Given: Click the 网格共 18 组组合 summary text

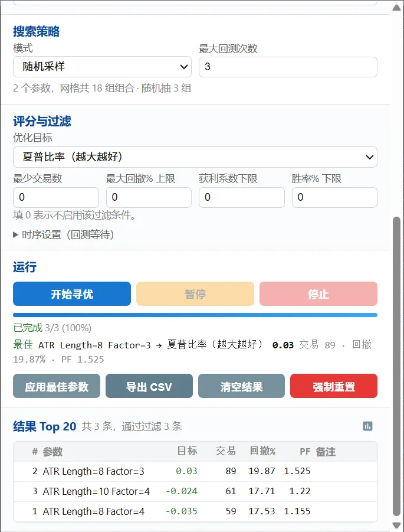Looking at the screenshot, I should pyautogui.click(x=97, y=89).
